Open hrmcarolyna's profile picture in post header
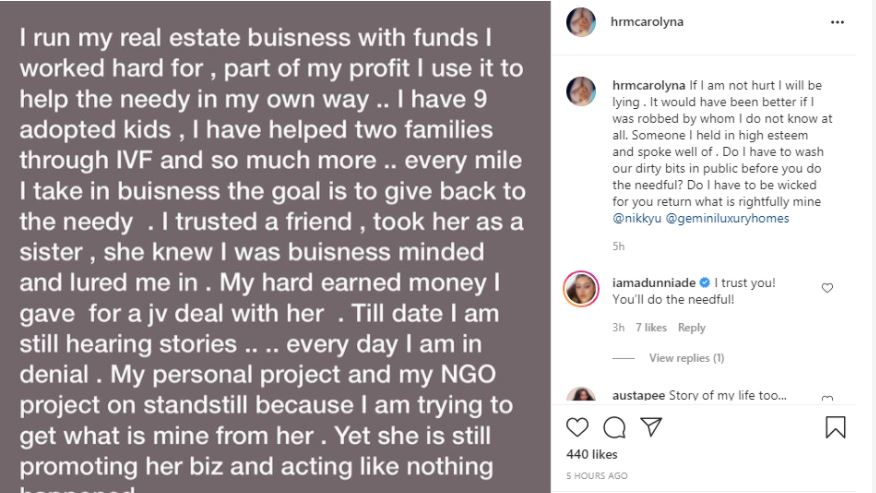This screenshot has height=493, width=876. [581, 21]
